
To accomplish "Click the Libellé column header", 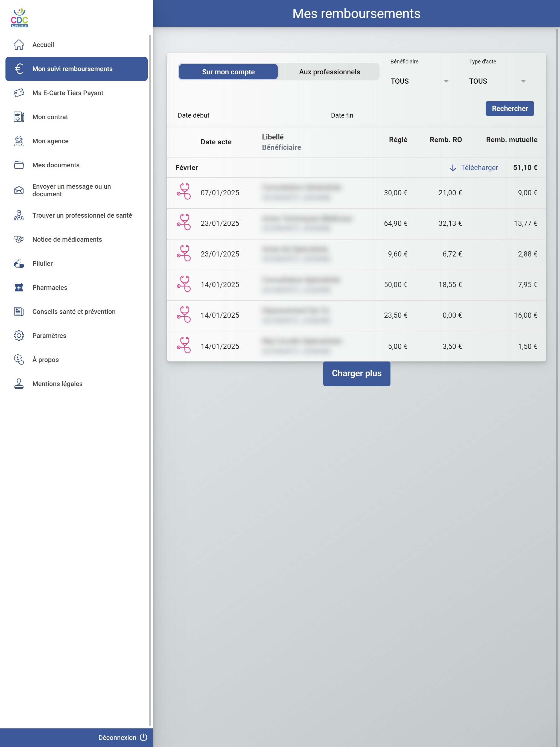I will [273, 137].
